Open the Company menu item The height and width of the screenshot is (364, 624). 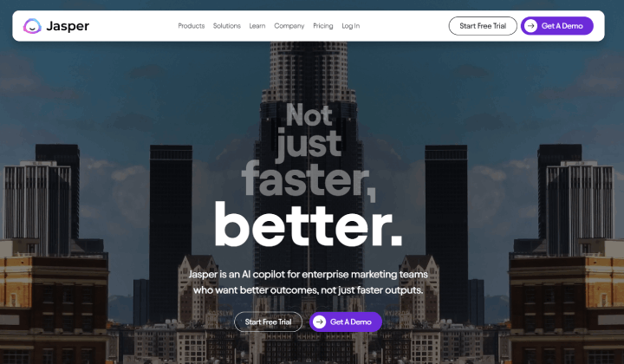(x=289, y=26)
